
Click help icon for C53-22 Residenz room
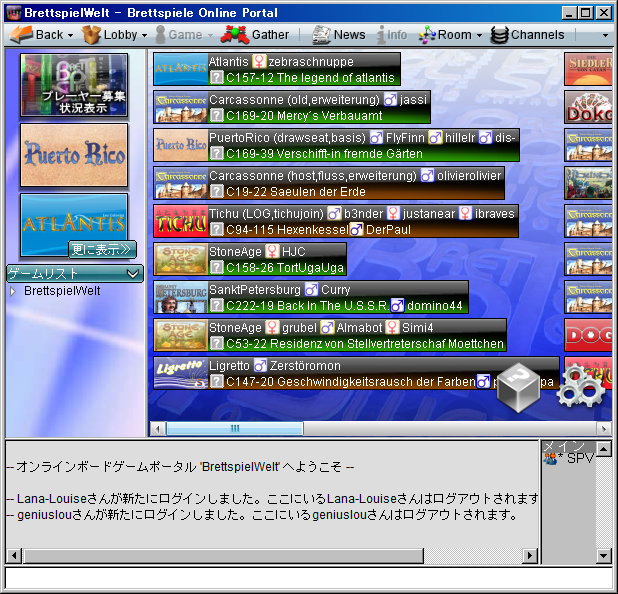tap(216, 343)
